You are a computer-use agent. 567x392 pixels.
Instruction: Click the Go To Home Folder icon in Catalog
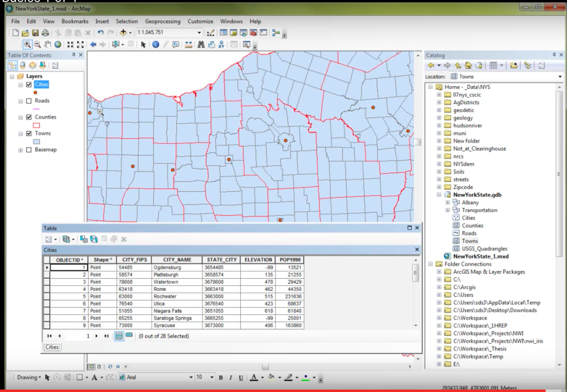pos(468,66)
